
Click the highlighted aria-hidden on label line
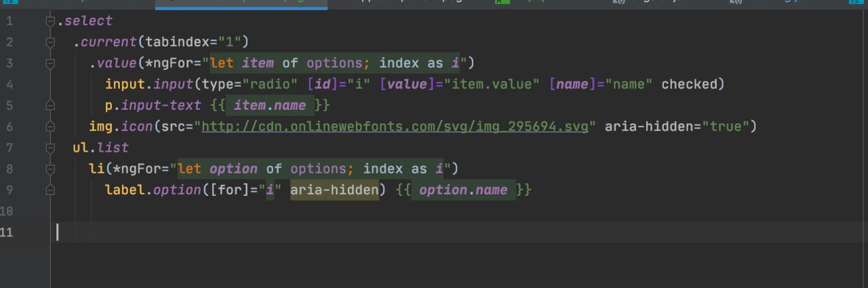[x=334, y=190]
